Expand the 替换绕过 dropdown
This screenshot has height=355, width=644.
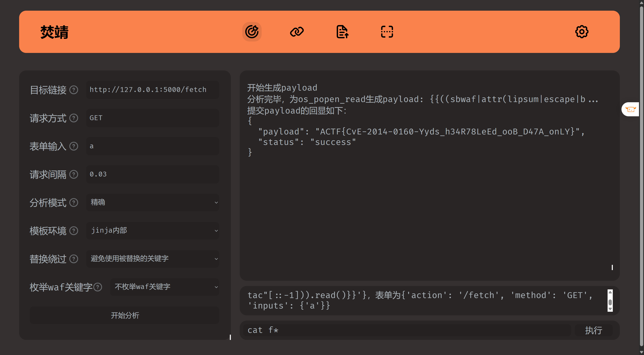click(x=153, y=258)
